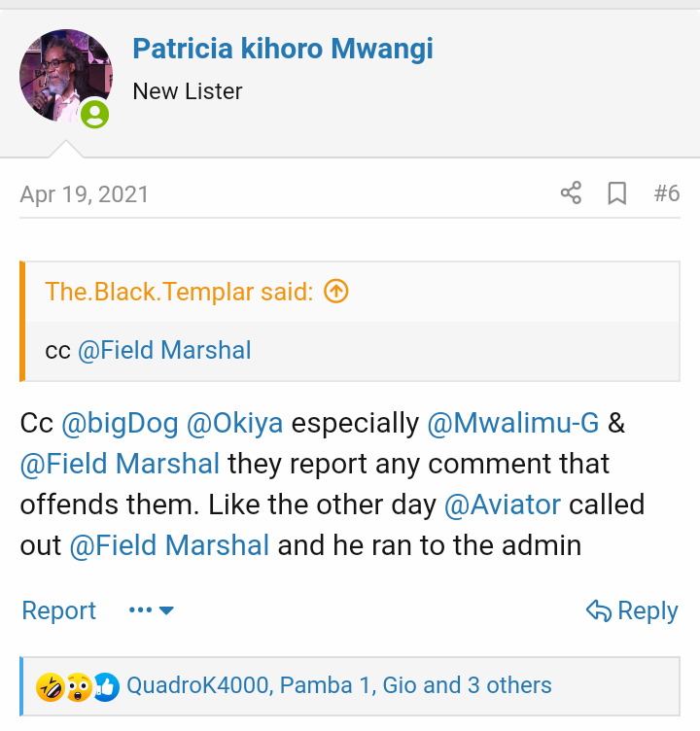Image resolution: width=700 pixels, height=731 pixels.
Task: Open the @bigDog mention
Action: point(120,424)
